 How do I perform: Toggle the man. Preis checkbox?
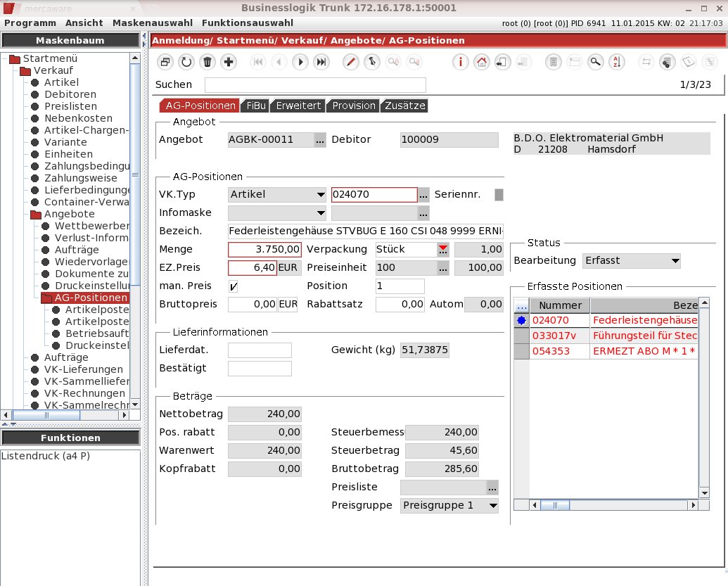point(233,286)
